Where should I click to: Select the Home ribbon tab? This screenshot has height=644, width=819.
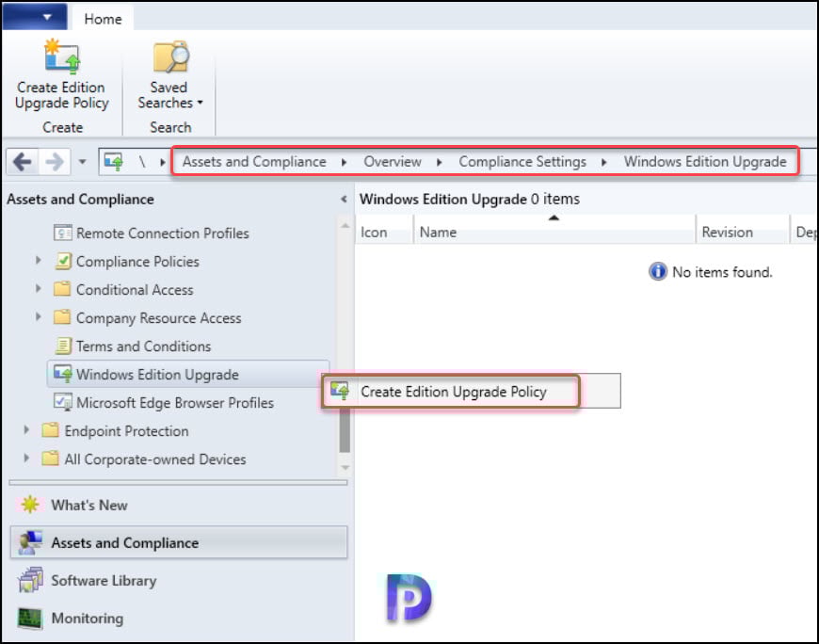click(103, 19)
